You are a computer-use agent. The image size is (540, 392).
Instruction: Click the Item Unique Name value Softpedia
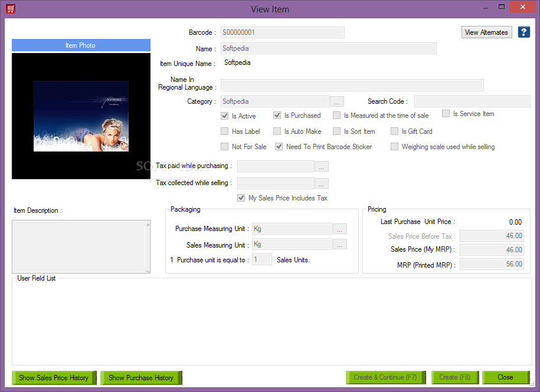point(237,62)
